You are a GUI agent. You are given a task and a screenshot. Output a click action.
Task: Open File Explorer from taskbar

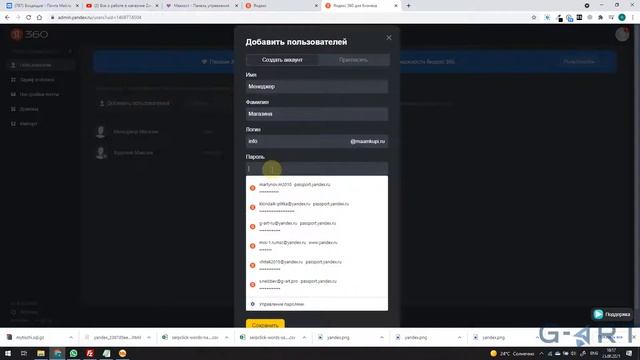tap(41, 353)
